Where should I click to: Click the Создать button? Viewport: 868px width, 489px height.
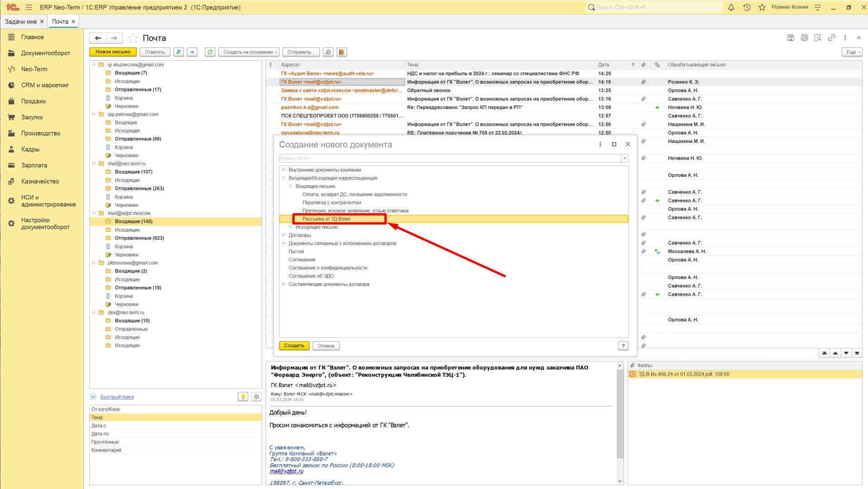294,346
